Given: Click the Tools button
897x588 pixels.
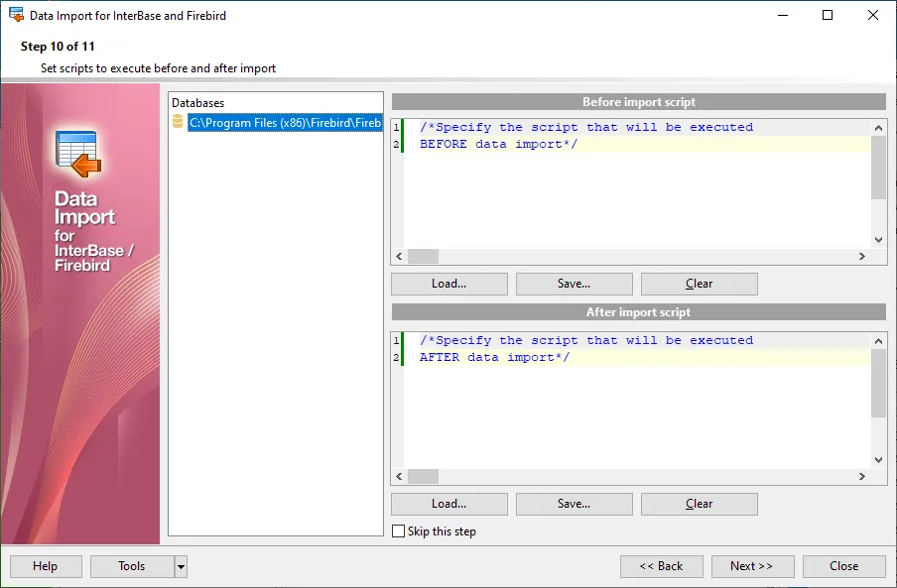Looking at the screenshot, I should point(132,566).
